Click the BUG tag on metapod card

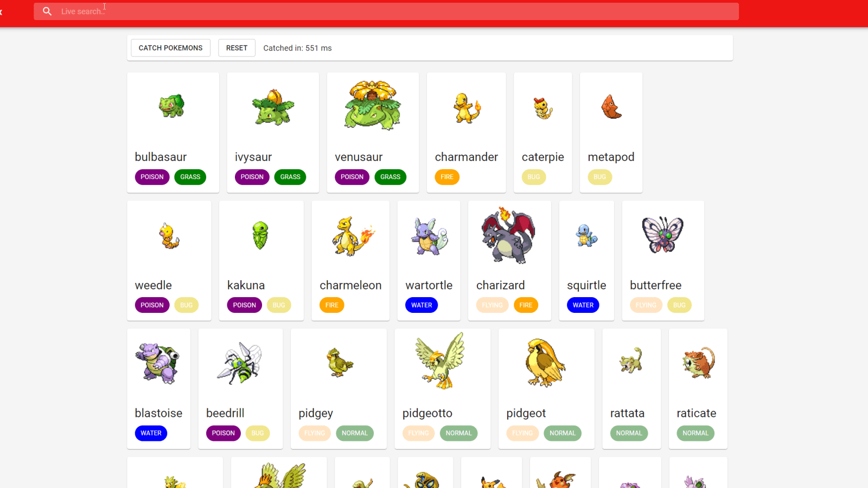coord(600,177)
